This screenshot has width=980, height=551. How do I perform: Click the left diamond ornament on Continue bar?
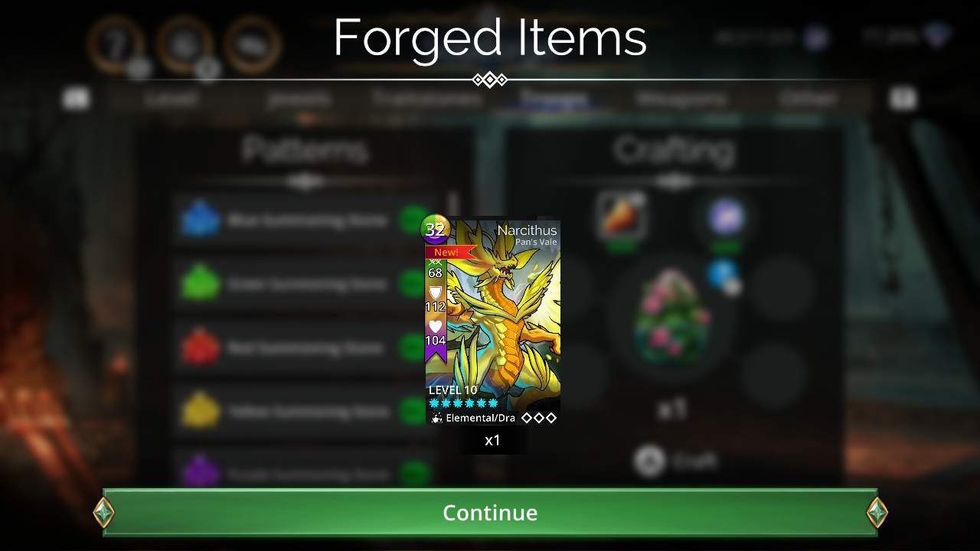pyautogui.click(x=103, y=512)
